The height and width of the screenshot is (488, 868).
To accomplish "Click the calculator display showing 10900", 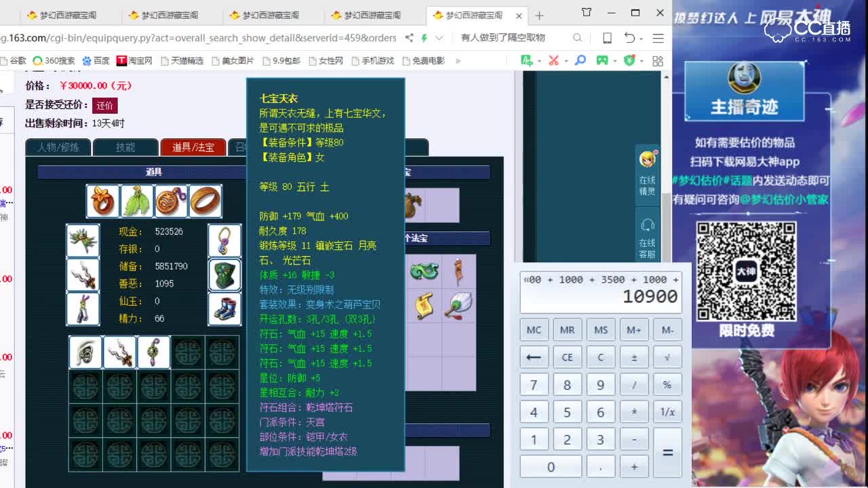I will [601, 291].
